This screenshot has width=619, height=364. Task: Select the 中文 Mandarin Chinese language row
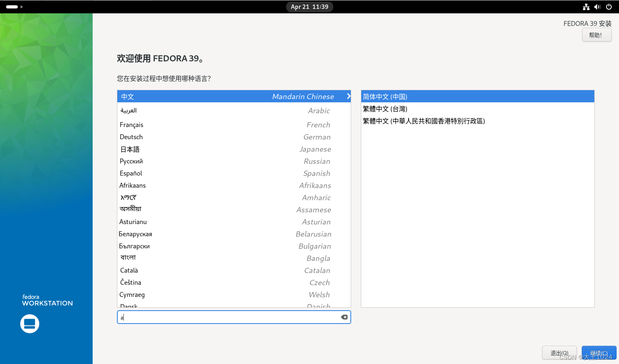(x=234, y=96)
